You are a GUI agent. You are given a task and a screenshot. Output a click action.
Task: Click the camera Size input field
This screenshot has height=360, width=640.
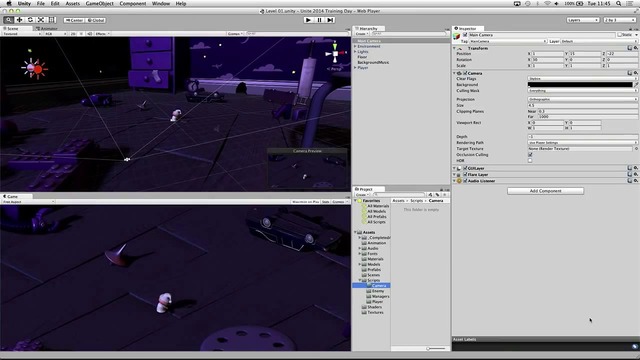[x=582, y=105]
